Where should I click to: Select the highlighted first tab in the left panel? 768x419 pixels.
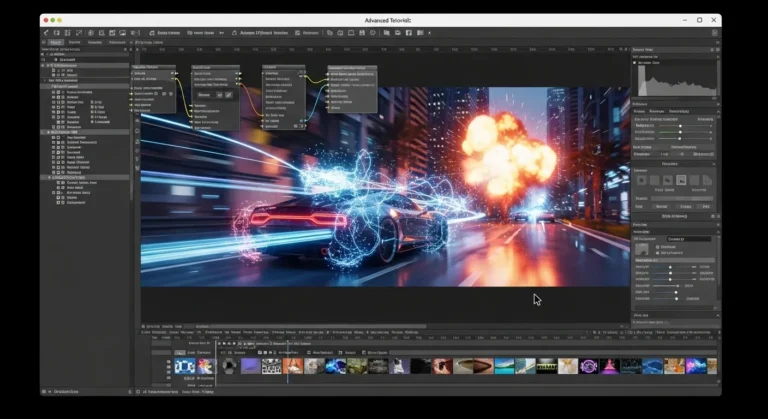pos(56,42)
